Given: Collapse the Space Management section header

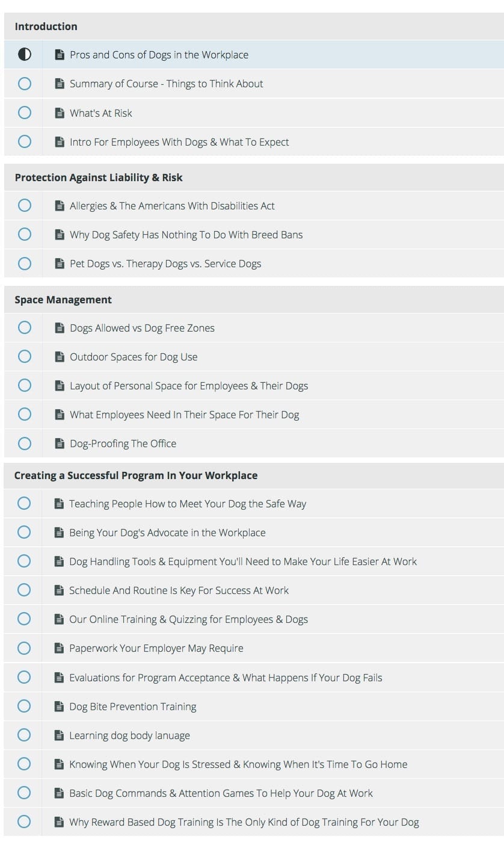Looking at the screenshot, I should click(254, 300).
